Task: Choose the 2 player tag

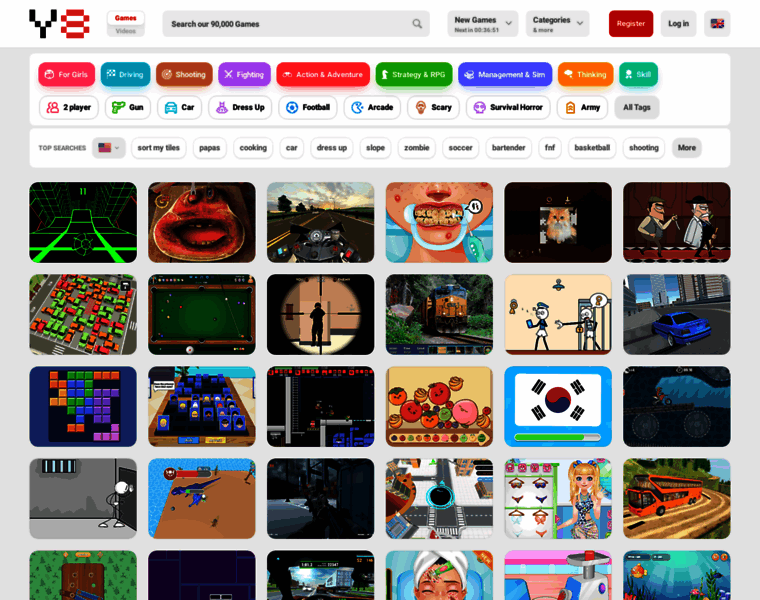Action: tap(68, 108)
